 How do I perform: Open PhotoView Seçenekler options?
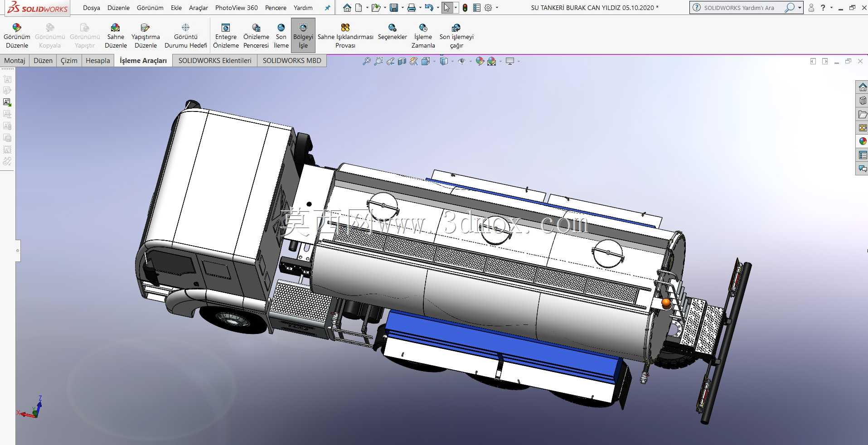click(x=393, y=32)
